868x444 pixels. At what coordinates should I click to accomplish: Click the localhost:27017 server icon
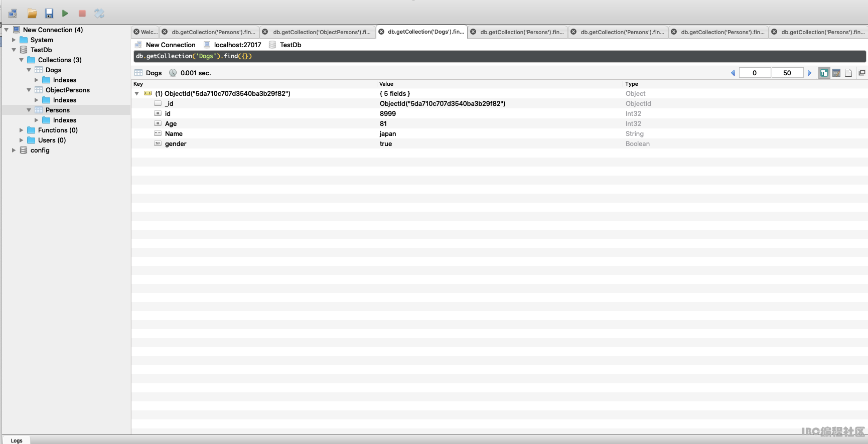click(207, 45)
